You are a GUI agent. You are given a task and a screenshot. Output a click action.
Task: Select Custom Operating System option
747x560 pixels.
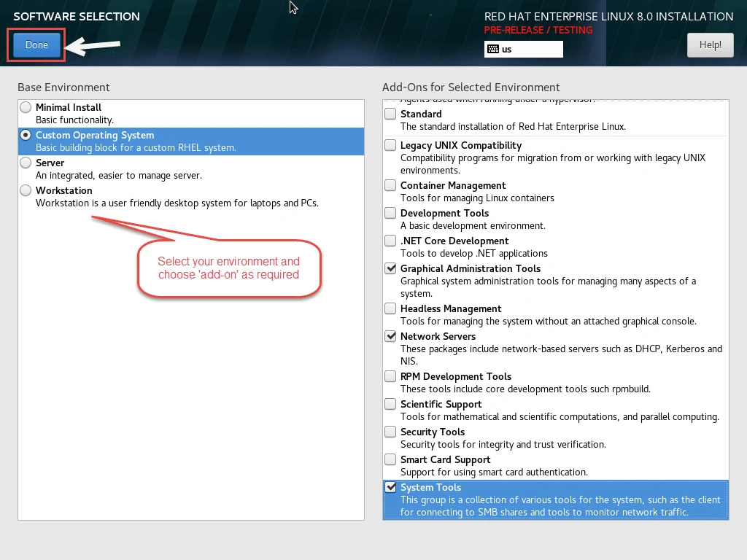coord(26,135)
